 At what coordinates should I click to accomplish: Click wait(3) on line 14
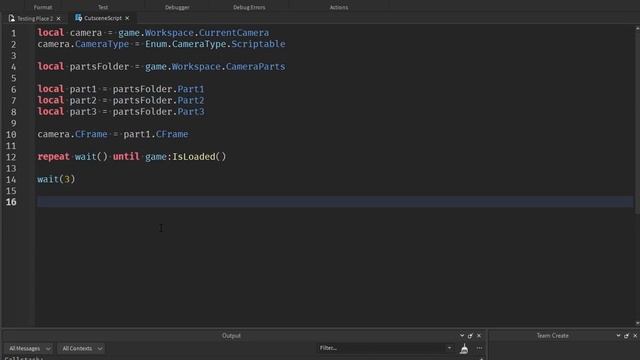point(56,179)
